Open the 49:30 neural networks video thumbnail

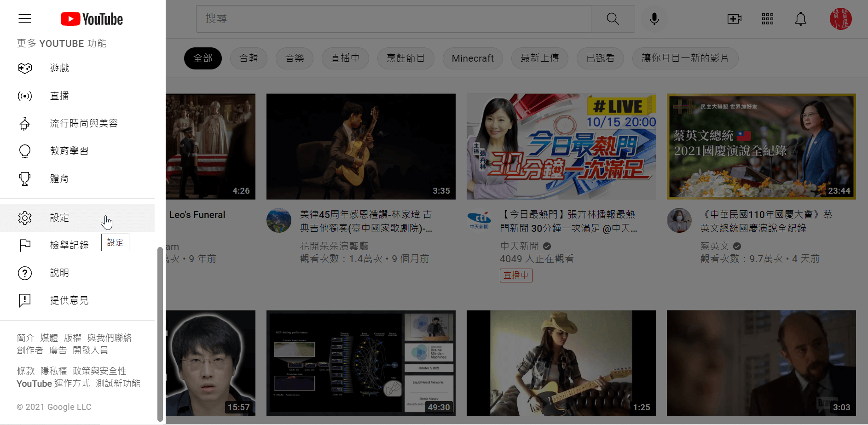361,363
